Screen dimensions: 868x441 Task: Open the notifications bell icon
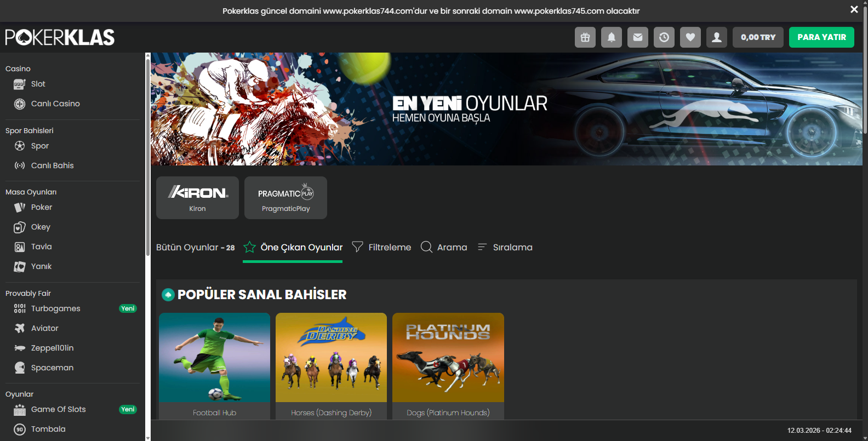(x=612, y=37)
